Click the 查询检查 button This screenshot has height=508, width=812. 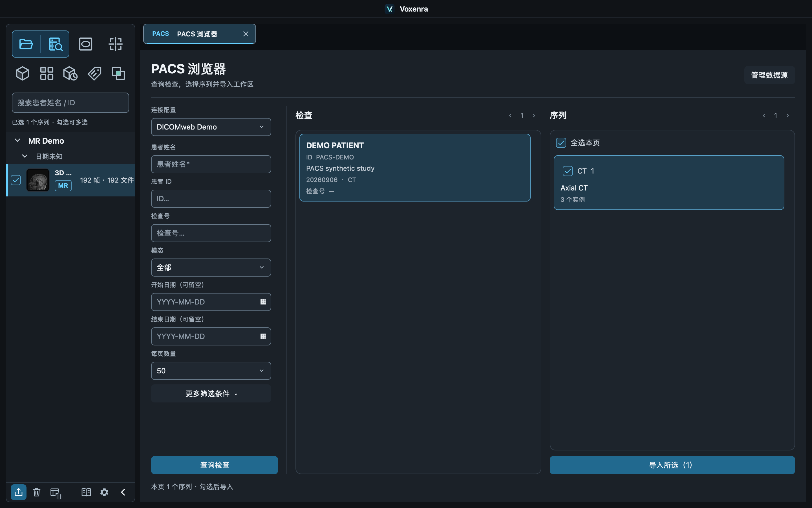(214, 465)
